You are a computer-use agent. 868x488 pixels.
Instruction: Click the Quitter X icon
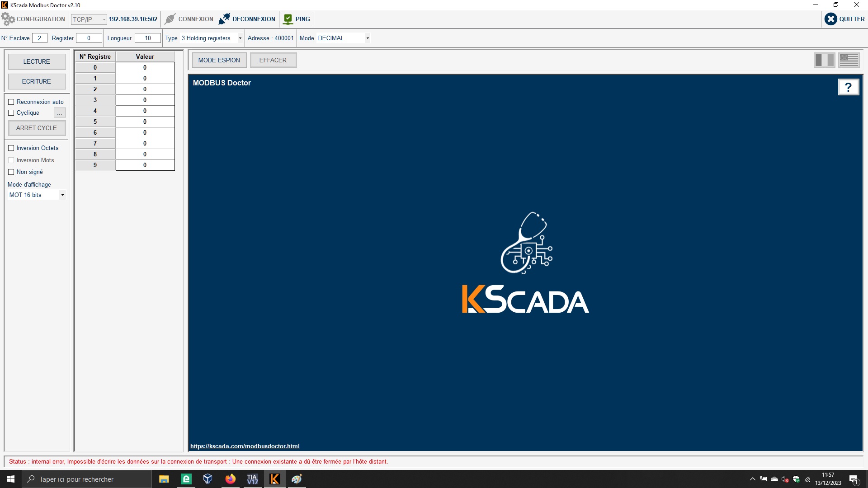830,19
